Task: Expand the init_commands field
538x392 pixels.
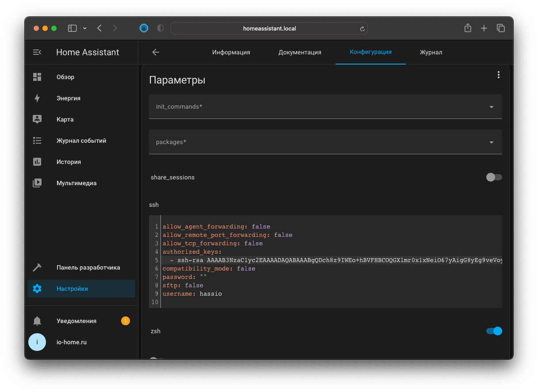Action: [491, 107]
